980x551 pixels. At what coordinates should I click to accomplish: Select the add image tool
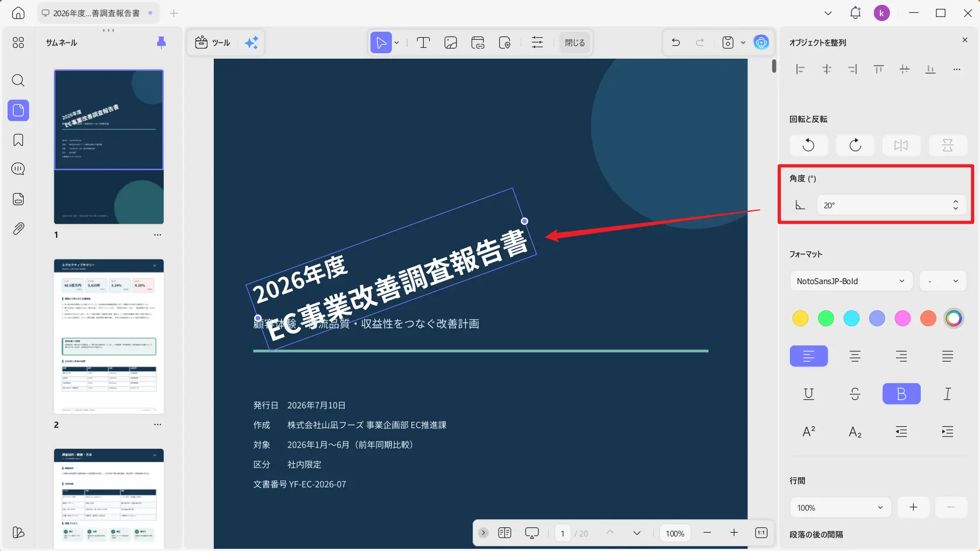[451, 43]
